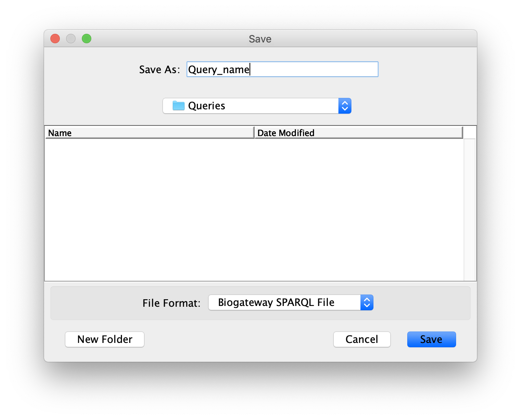Sort files by Date Modified column
Screen dimensions: 521x420
tap(358, 133)
